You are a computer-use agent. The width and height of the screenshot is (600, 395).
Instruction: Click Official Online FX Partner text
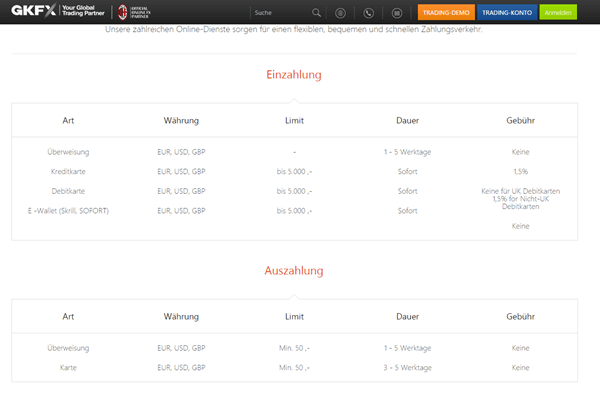pyautogui.click(x=141, y=12)
